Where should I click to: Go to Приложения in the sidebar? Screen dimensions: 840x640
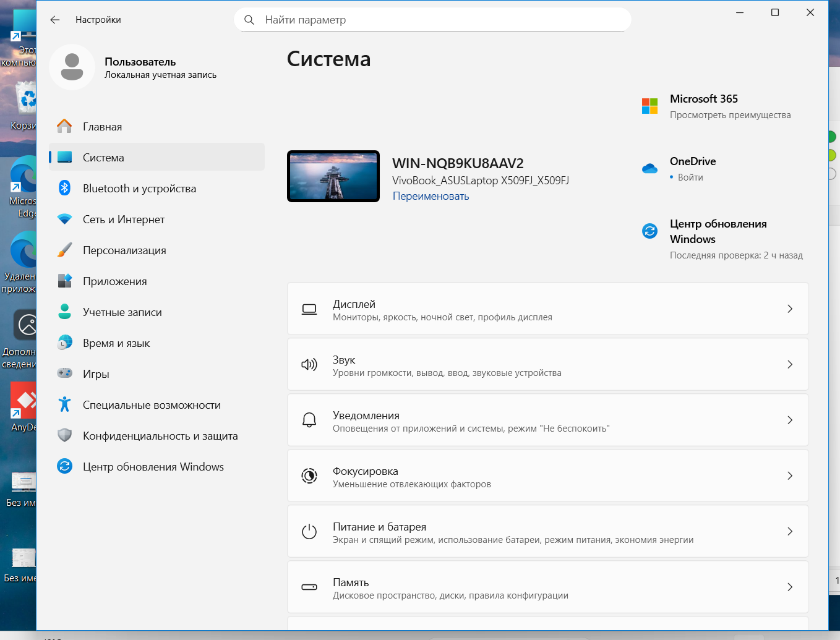(114, 281)
